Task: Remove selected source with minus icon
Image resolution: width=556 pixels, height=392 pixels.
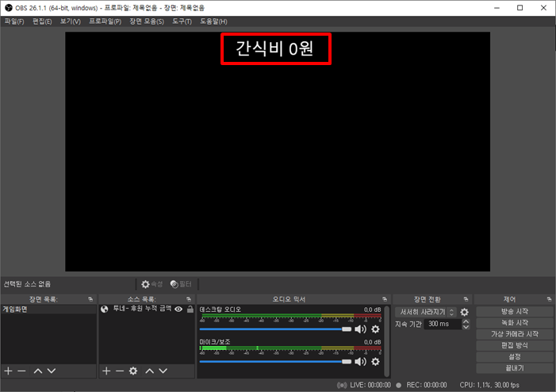Action: tap(120, 371)
